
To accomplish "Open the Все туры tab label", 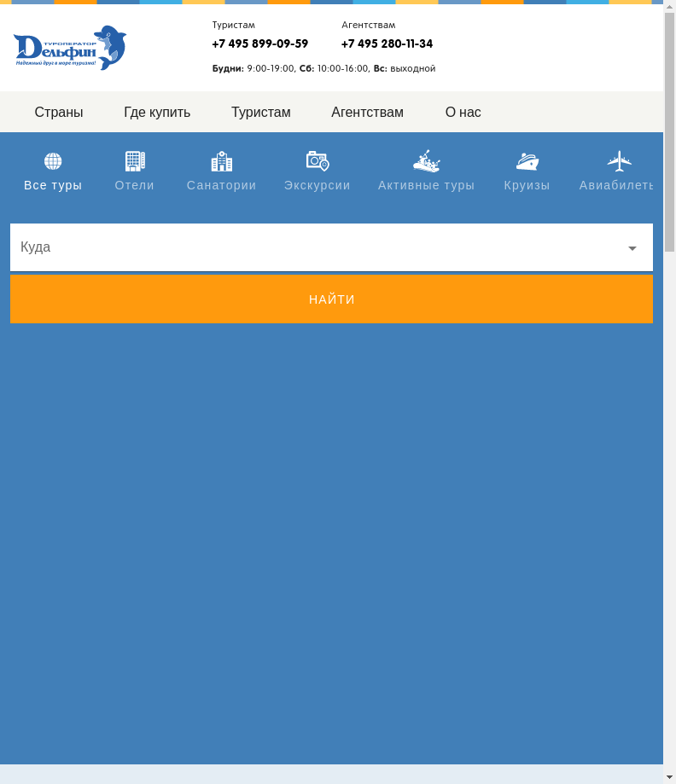I will pos(53,185).
